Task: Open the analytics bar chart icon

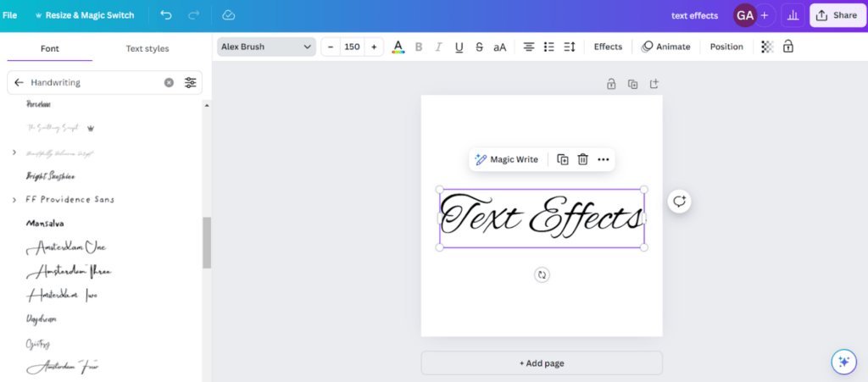Action: pos(793,15)
